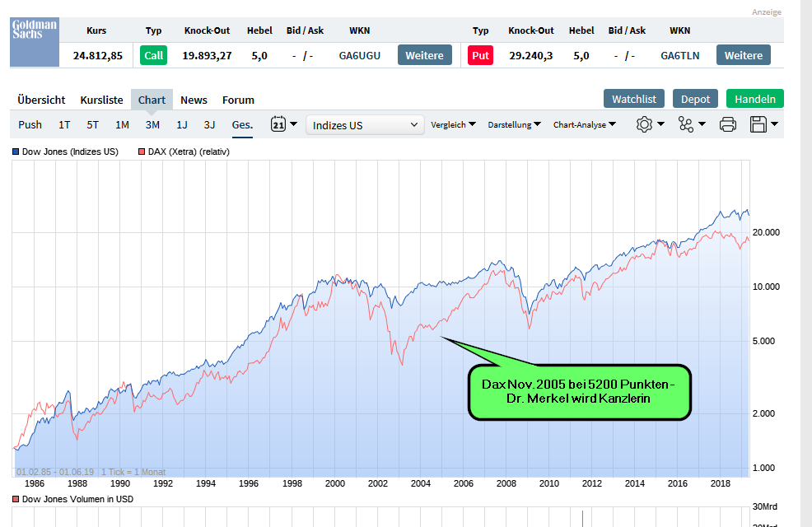Set chart range to 1T
This screenshot has height=527, width=812.
pos(64,125)
